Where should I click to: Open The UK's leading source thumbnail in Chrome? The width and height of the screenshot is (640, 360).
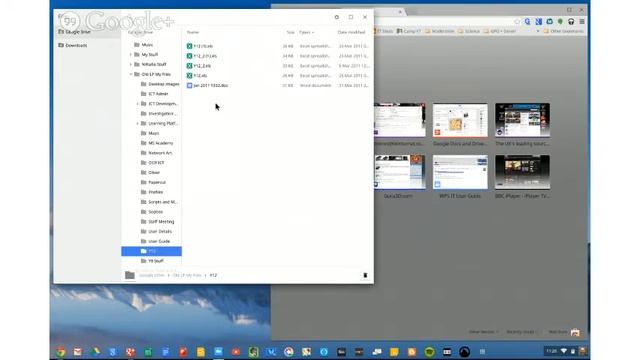pos(522,120)
